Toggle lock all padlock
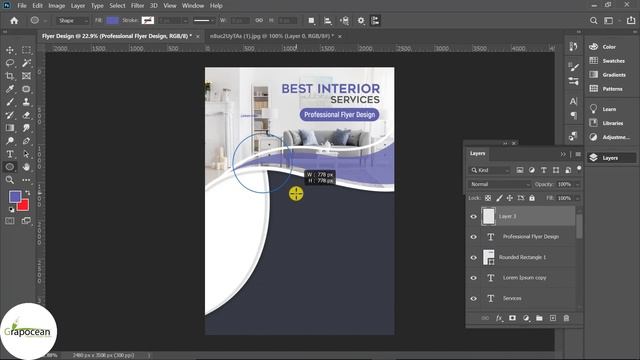The width and height of the screenshot is (640, 360). (x=532, y=198)
